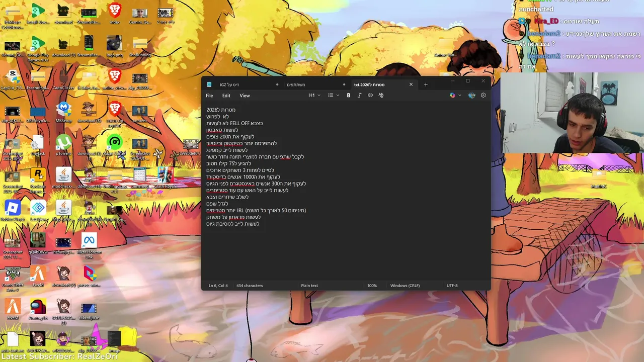Select the parsec-win installer icon
Viewport: 644px width, 362px height.
(89, 277)
